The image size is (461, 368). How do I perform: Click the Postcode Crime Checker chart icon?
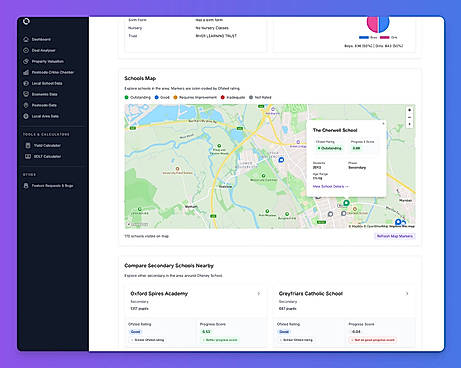tap(26, 72)
